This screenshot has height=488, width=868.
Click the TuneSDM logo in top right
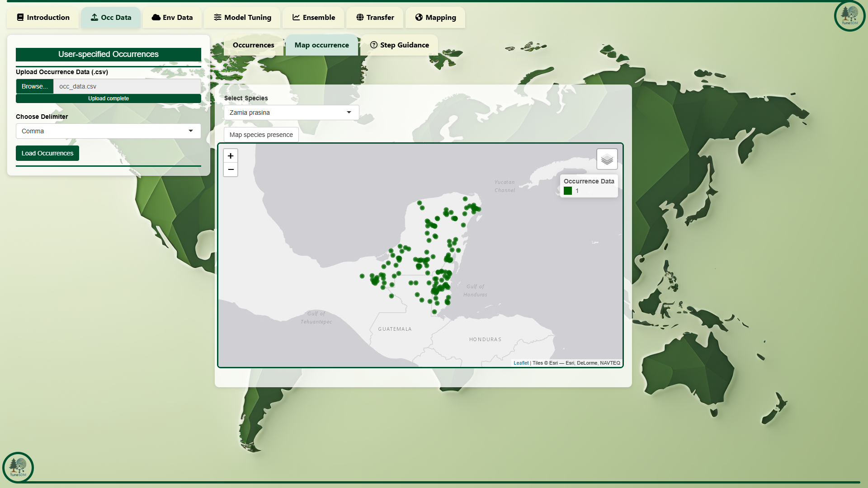pyautogui.click(x=849, y=16)
